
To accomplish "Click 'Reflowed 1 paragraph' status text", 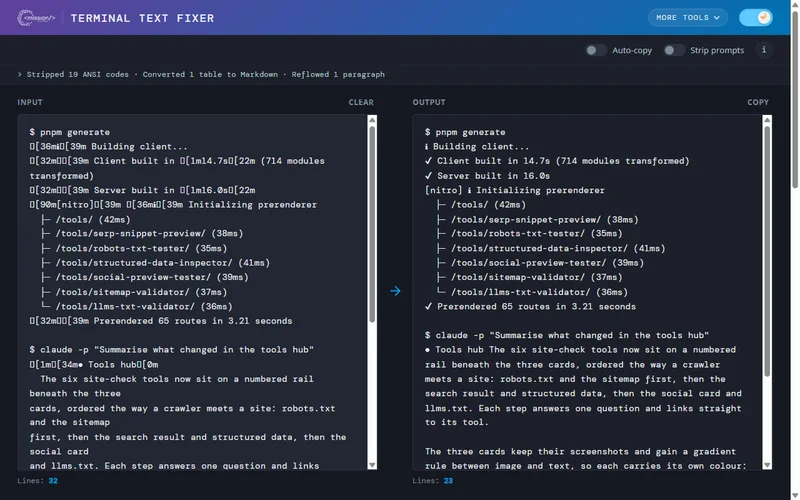I will click(x=338, y=74).
